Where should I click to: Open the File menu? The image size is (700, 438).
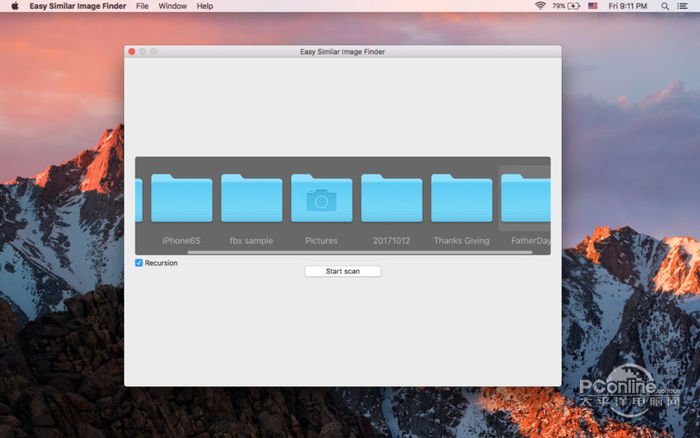(x=142, y=6)
